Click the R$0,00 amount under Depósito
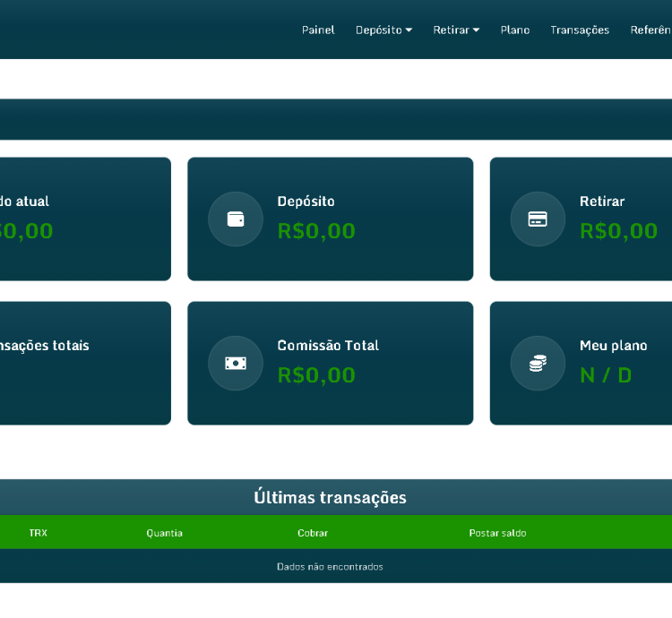 (316, 231)
